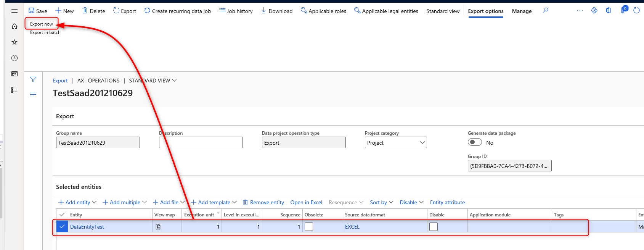The height and width of the screenshot is (250, 644).
Task: Click Remove entity
Action: (x=263, y=202)
